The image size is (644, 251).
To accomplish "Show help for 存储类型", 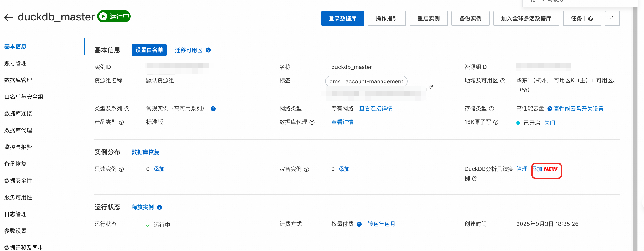I will 491,109.
